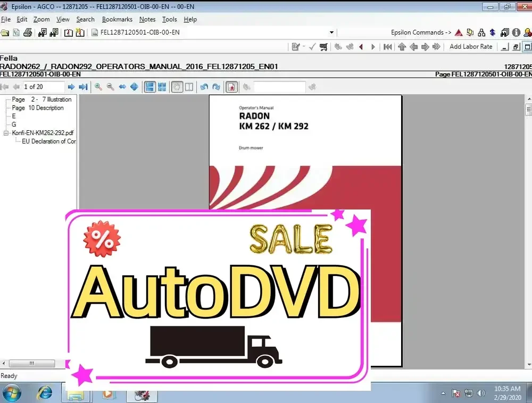Viewport: 532px width, 403px height.
Task: Select tree item G
Action: [x=14, y=124]
